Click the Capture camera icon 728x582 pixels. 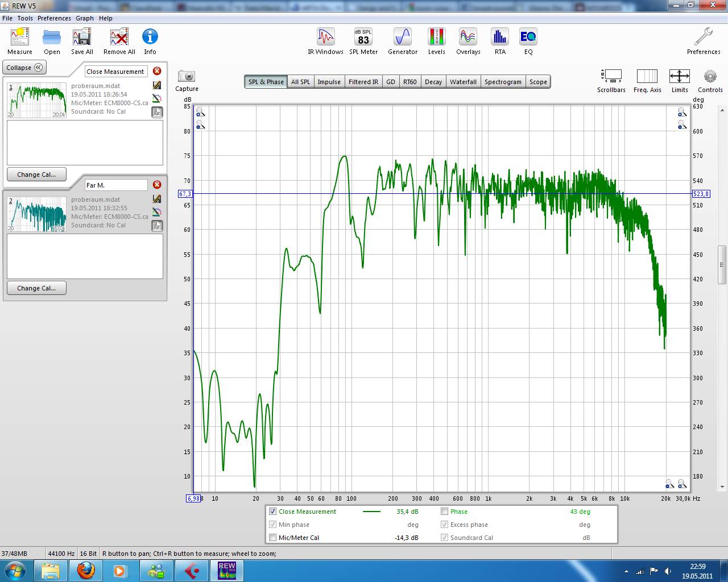click(x=187, y=76)
